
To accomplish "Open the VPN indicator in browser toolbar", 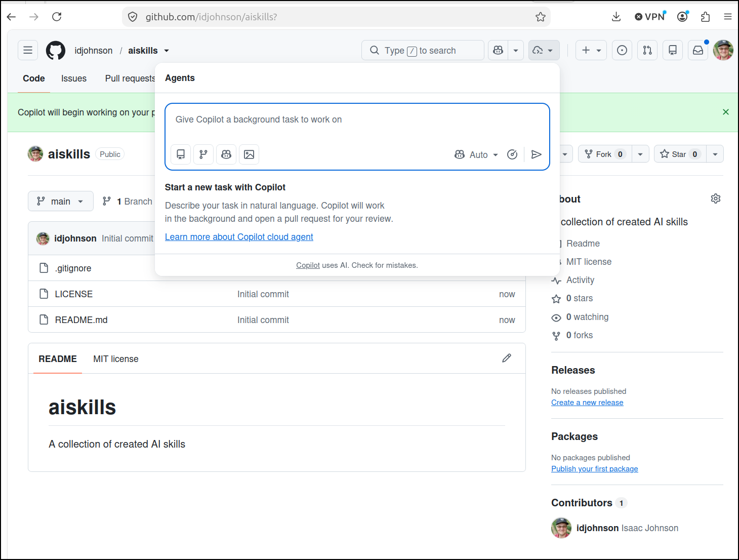I will [650, 17].
